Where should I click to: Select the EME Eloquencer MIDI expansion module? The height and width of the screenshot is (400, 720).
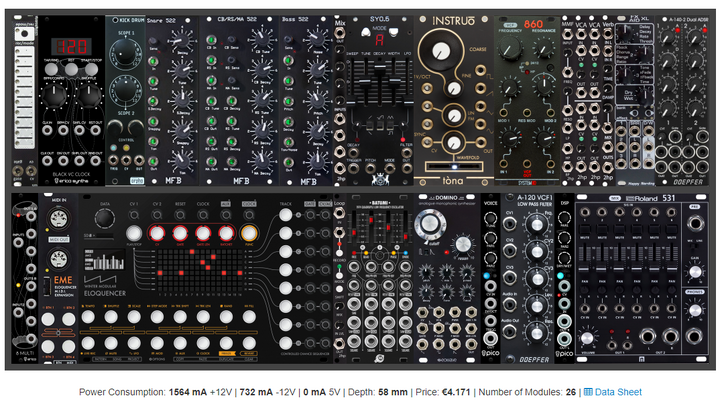tap(58, 279)
